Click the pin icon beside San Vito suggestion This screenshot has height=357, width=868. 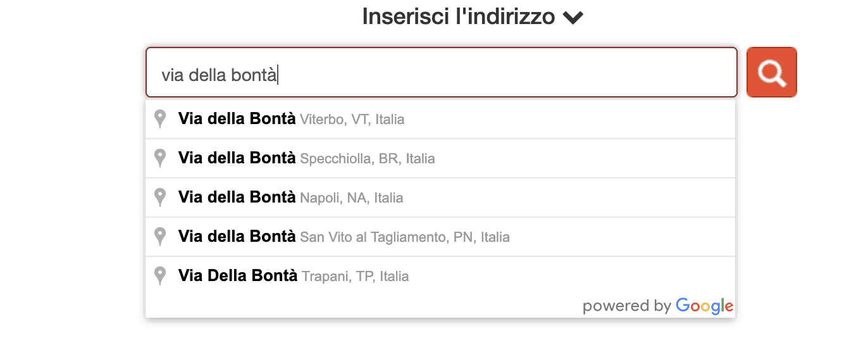pos(160,237)
